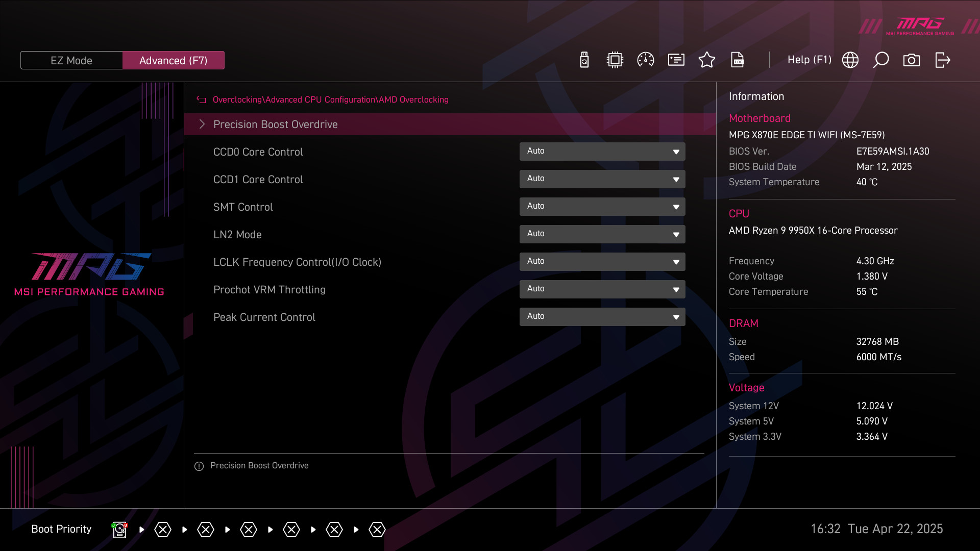
Task: Open the SMT Control dropdown
Action: tap(602, 207)
